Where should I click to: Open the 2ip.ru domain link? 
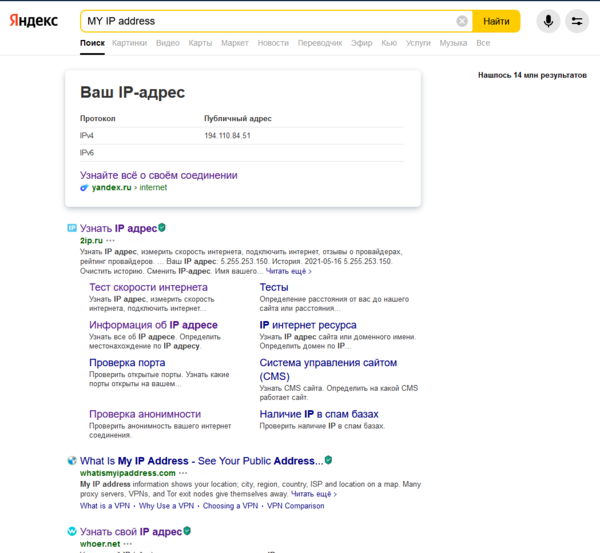coord(91,240)
